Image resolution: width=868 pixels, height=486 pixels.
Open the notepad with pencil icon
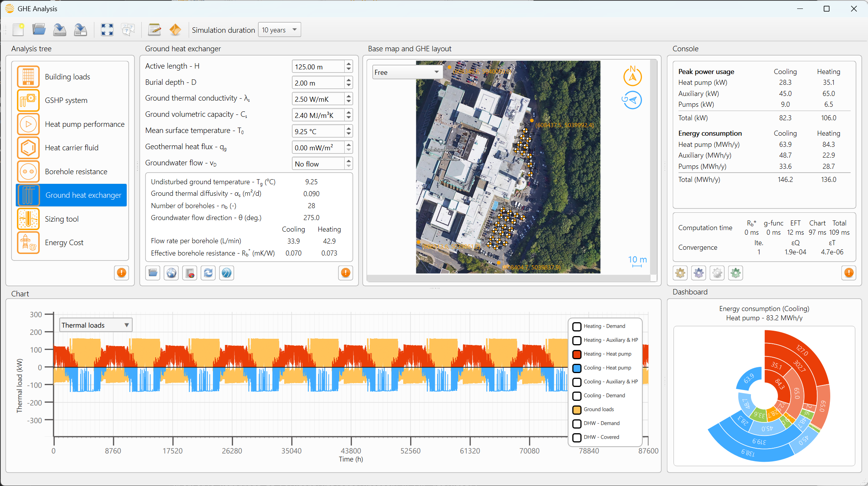154,30
